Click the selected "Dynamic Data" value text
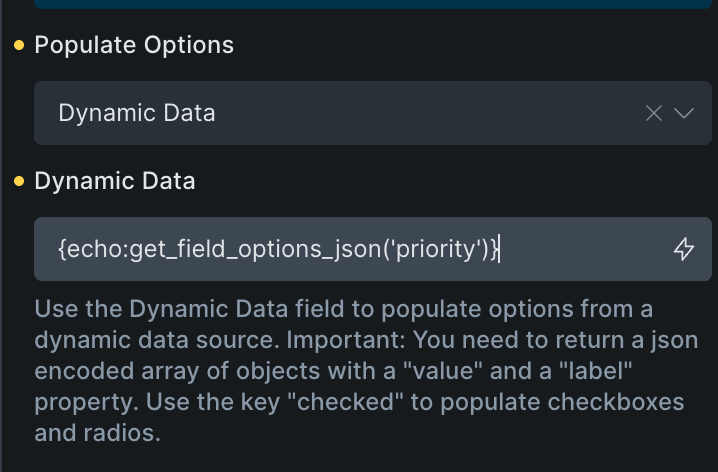 pyautogui.click(x=137, y=113)
